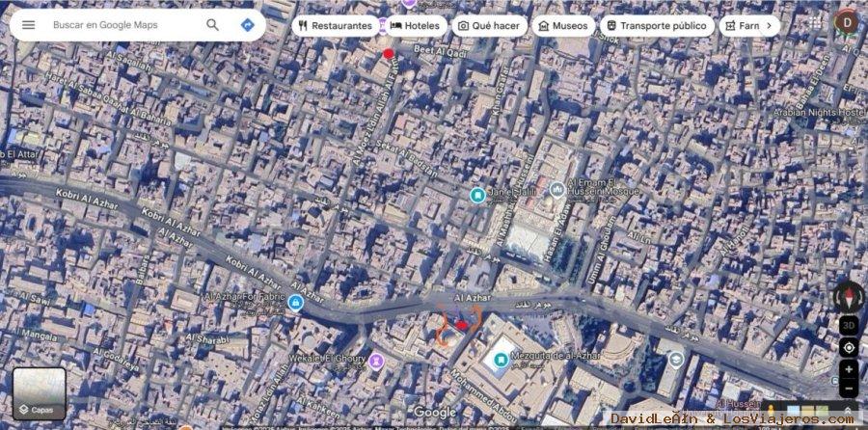Click the compass to reset north

[x=848, y=297]
